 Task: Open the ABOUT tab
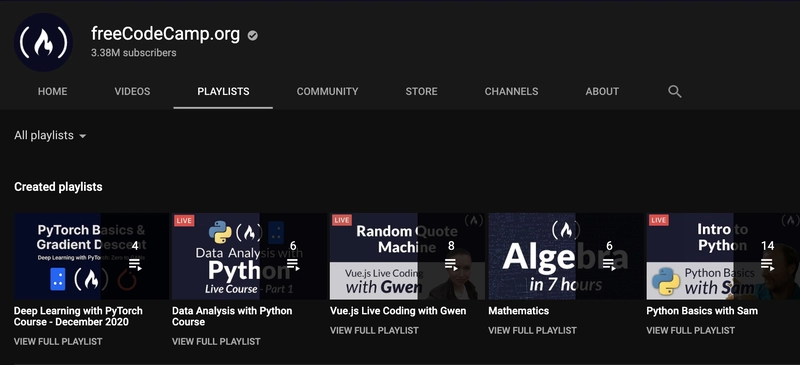click(x=602, y=91)
